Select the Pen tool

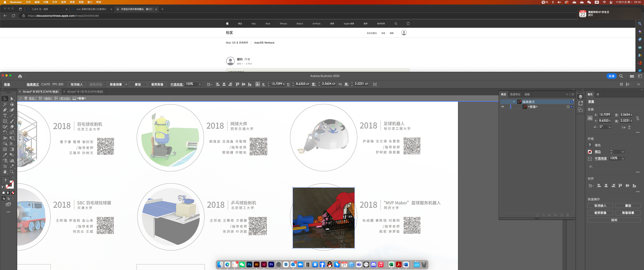click(x=5, y=110)
